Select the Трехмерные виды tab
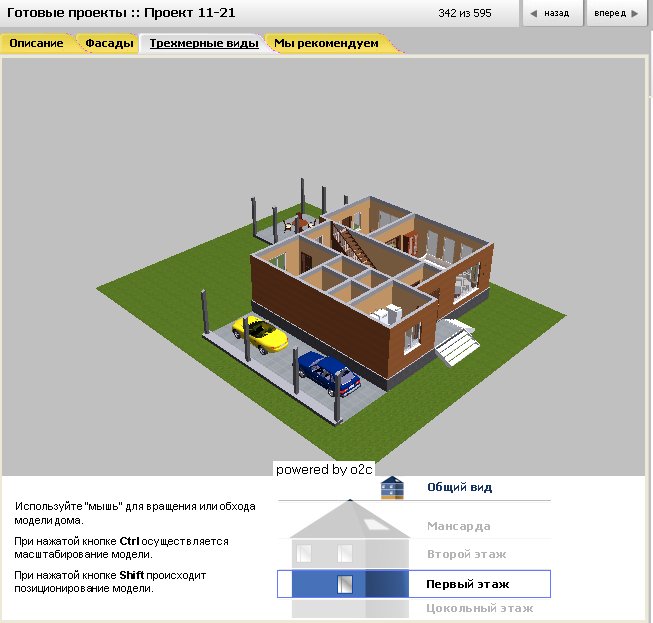This screenshot has height=623, width=653. pyautogui.click(x=203, y=44)
